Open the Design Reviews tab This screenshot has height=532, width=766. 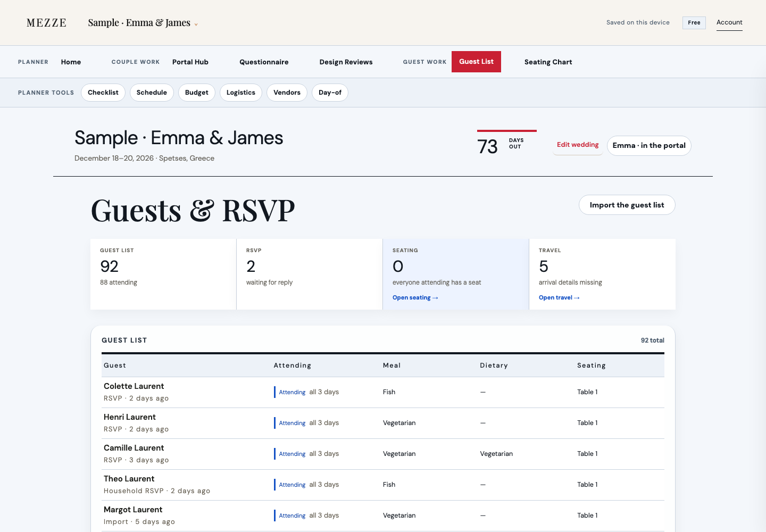(346, 62)
